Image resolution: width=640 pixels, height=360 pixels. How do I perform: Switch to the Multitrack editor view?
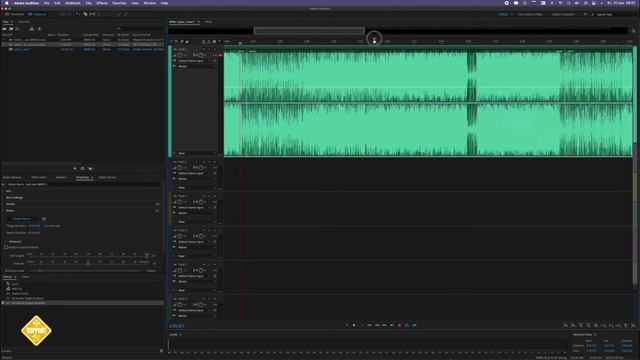click(37, 14)
